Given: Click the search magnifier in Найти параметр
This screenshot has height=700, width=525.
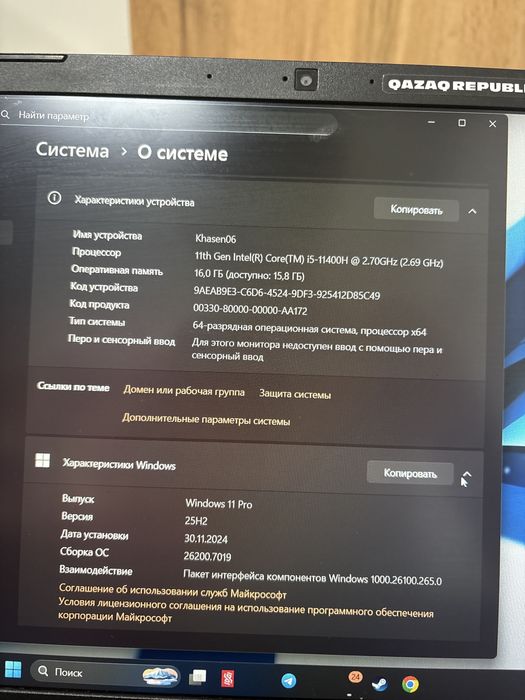Looking at the screenshot, I should tap(5, 115).
